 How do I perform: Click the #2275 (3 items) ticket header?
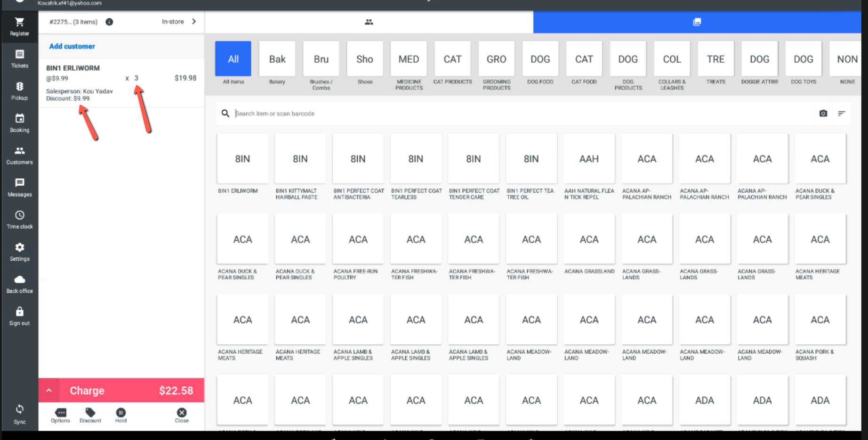pos(73,22)
